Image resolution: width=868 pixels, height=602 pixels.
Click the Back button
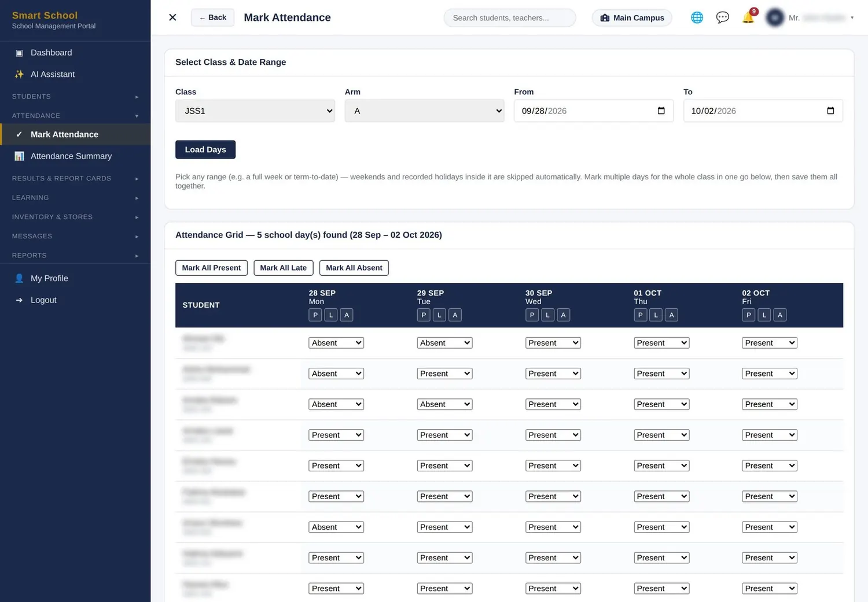212,17
